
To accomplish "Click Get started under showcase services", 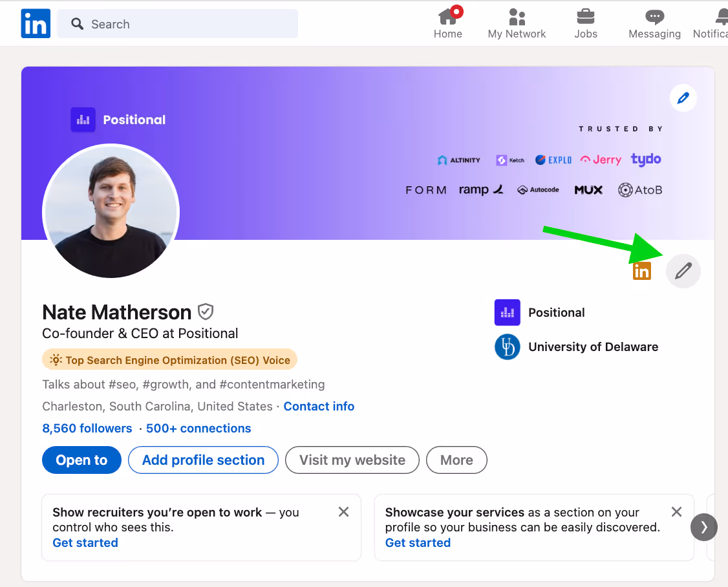I will [x=418, y=542].
